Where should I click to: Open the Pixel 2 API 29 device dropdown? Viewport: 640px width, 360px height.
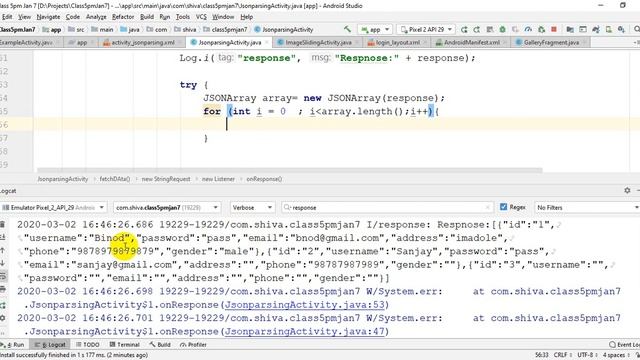[426, 29]
